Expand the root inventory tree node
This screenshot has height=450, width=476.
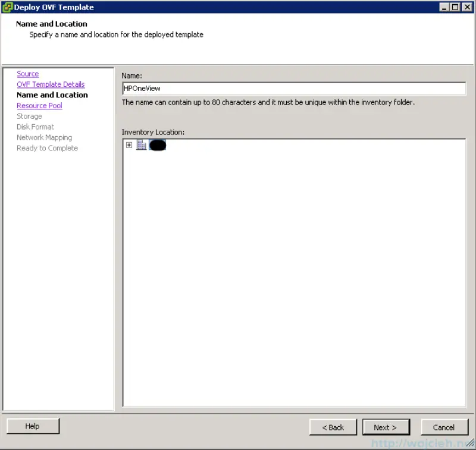coord(129,144)
